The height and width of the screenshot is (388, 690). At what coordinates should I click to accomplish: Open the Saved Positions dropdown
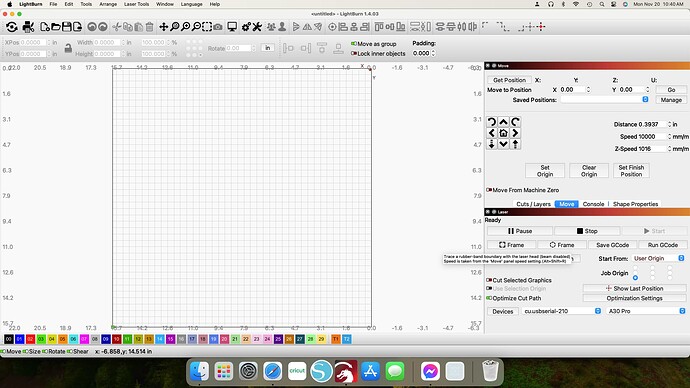[x=604, y=100]
